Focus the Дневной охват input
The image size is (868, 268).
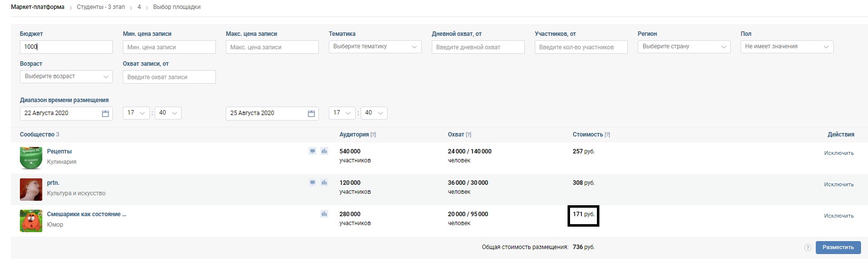[x=478, y=47]
